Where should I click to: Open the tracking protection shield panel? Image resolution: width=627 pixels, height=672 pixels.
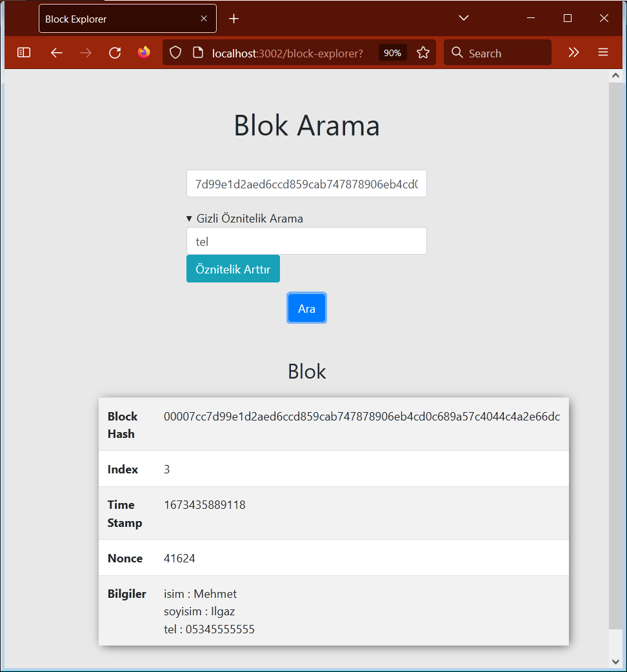tap(175, 53)
